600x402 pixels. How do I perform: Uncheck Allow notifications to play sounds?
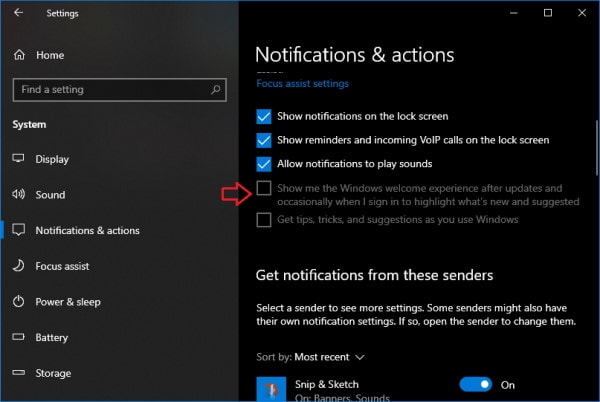[x=264, y=164]
